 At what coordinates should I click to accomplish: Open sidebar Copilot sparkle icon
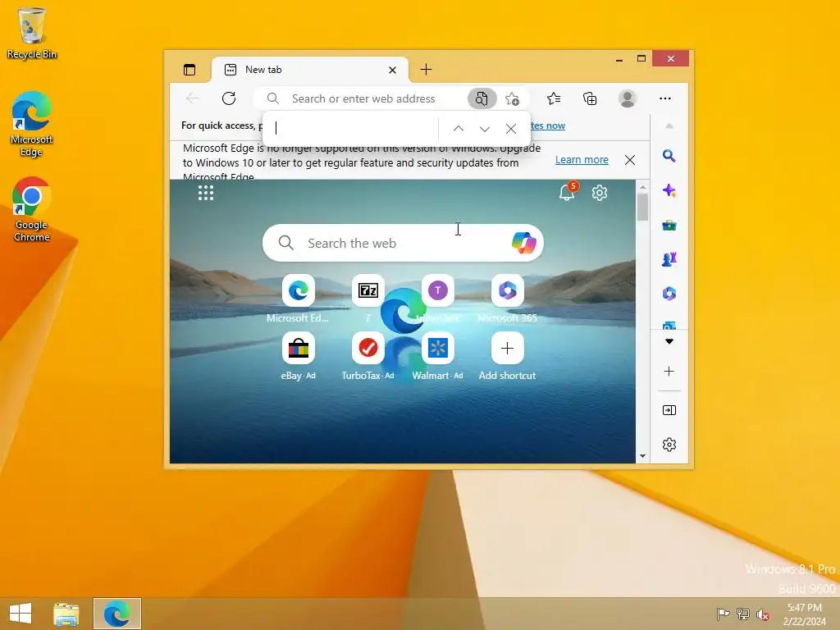[x=669, y=190]
